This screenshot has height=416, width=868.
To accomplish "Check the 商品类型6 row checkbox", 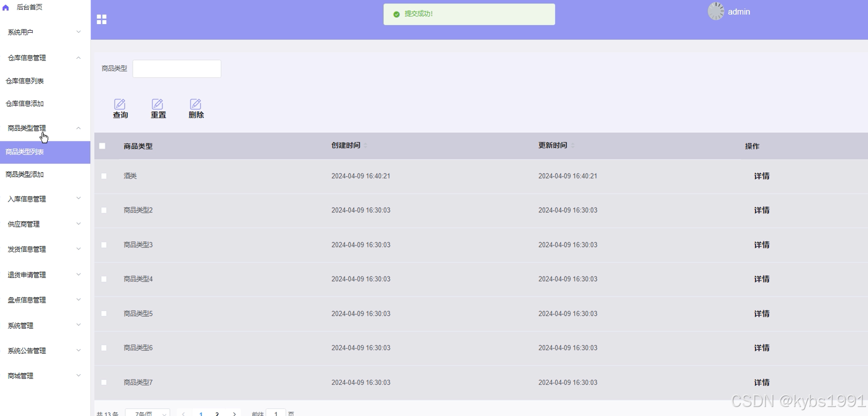I will coord(104,348).
